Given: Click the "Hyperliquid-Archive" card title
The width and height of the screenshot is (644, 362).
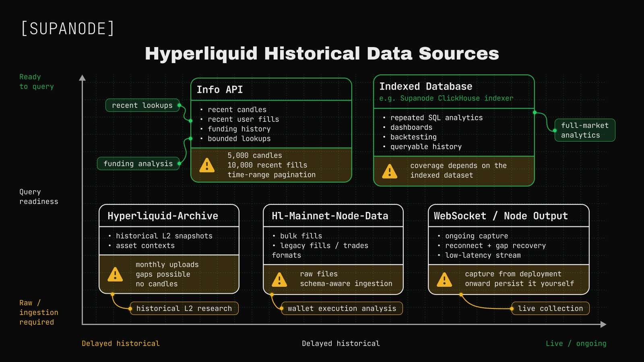Looking at the screenshot, I should click(163, 216).
